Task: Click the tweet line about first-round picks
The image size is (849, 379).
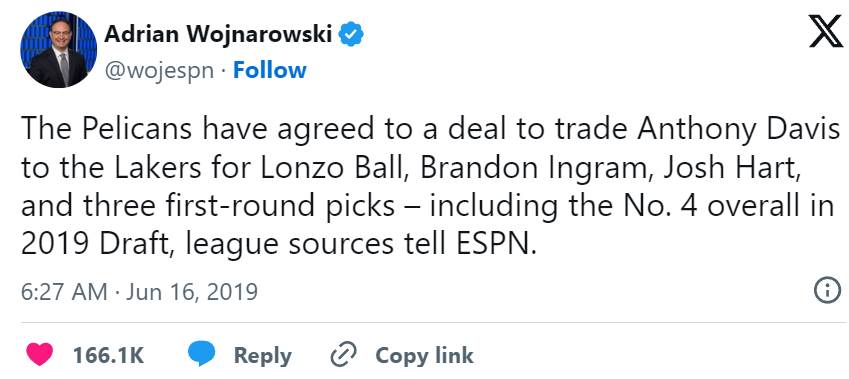Action: pos(428,207)
